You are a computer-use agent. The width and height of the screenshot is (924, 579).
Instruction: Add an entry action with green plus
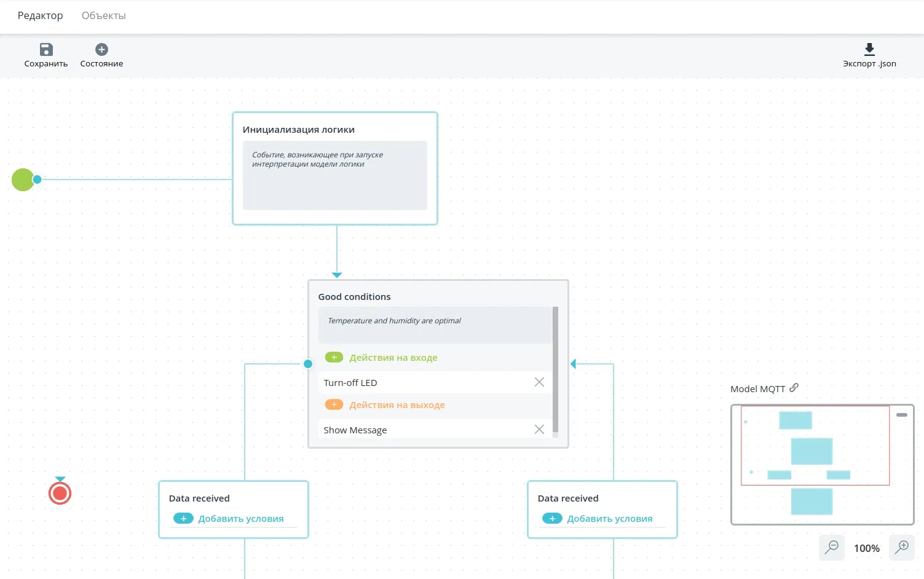click(x=334, y=357)
